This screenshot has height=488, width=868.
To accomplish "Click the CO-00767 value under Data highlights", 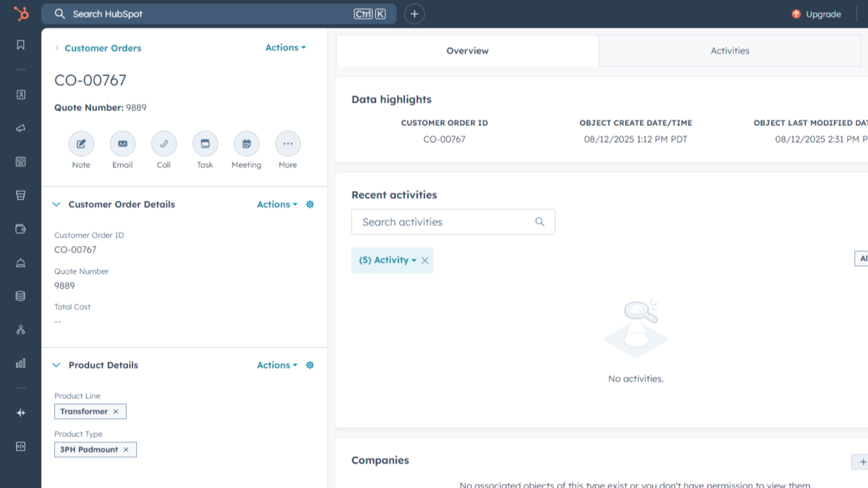I will [444, 139].
